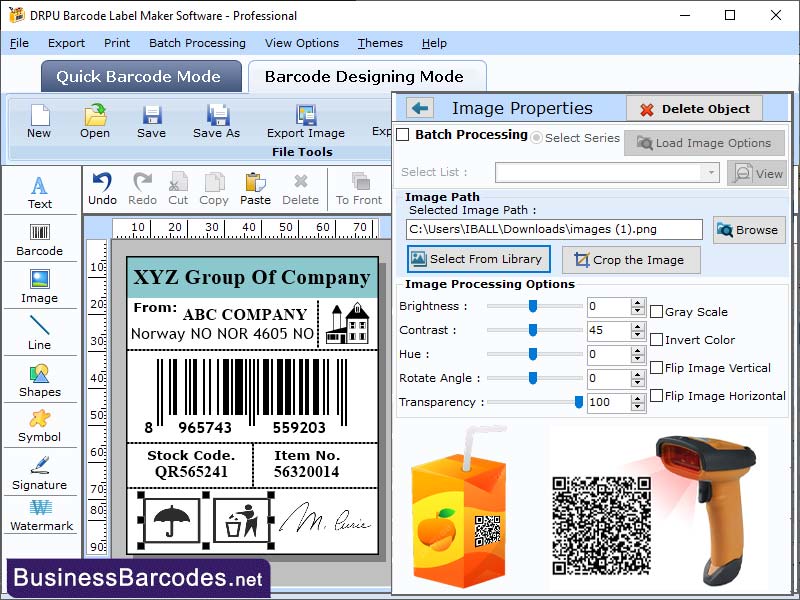
Task: Increase the Brightness value with up arrow
Action: tap(637, 302)
